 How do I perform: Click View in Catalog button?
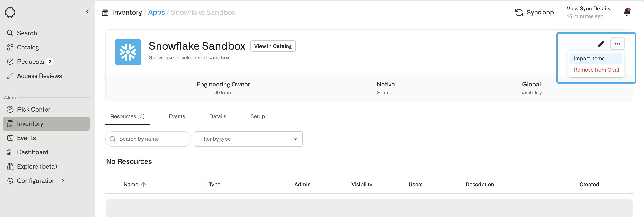[x=273, y=46]
